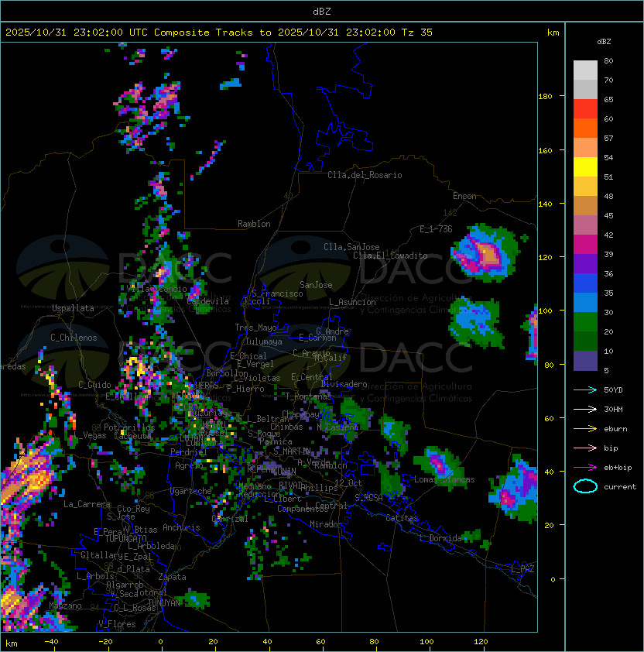The height and width of the screenshot is (652, 644).
Task: Click the 'TUPUNGATO' town label
Action: tap(125, 539)
